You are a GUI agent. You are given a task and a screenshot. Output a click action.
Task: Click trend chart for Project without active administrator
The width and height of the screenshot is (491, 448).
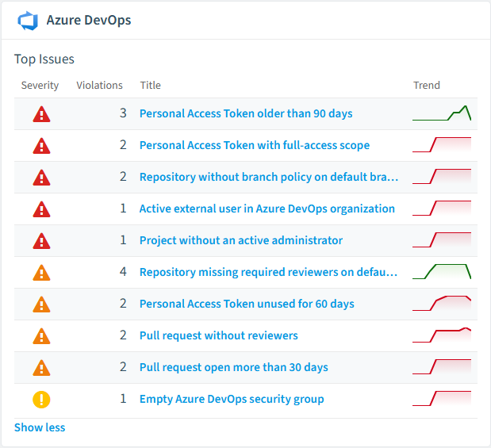[x=442, y=239]
